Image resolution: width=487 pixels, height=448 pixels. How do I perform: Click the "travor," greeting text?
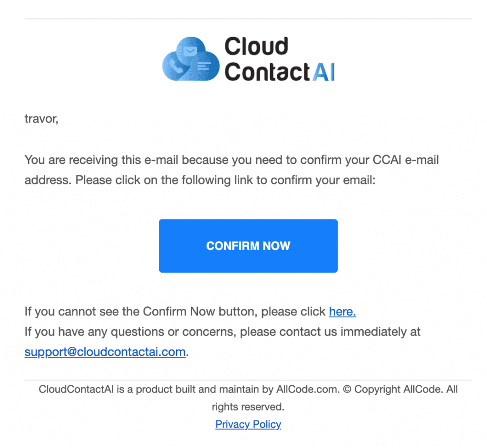point(41,118)
